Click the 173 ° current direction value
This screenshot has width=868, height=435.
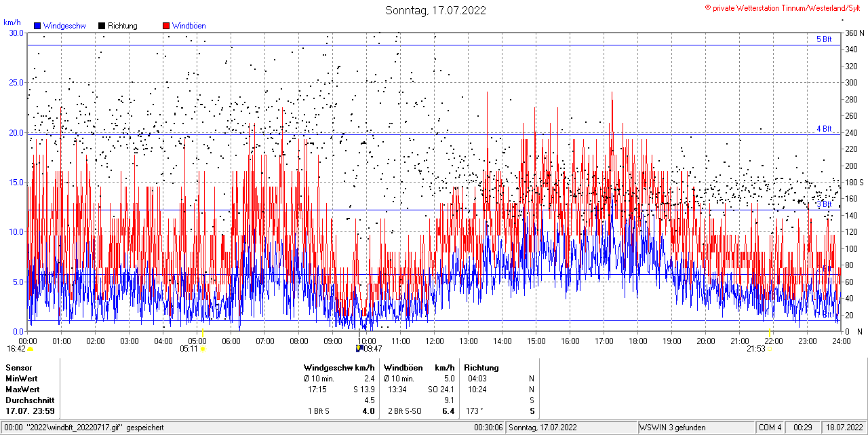tap(474, 411)
